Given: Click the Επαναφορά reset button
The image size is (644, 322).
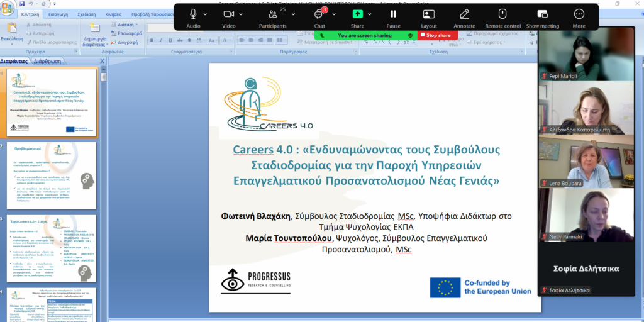Looking at the screenshot, I should pyautogui.click(x=127, y=33).
